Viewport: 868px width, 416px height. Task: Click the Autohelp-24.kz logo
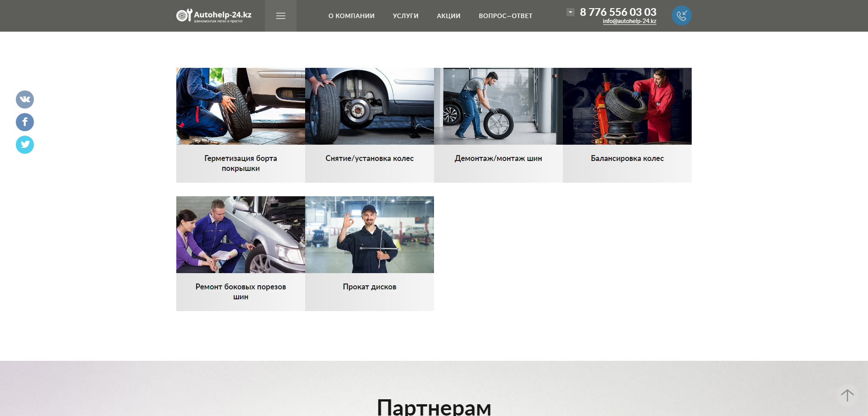(x=214, y=16)
